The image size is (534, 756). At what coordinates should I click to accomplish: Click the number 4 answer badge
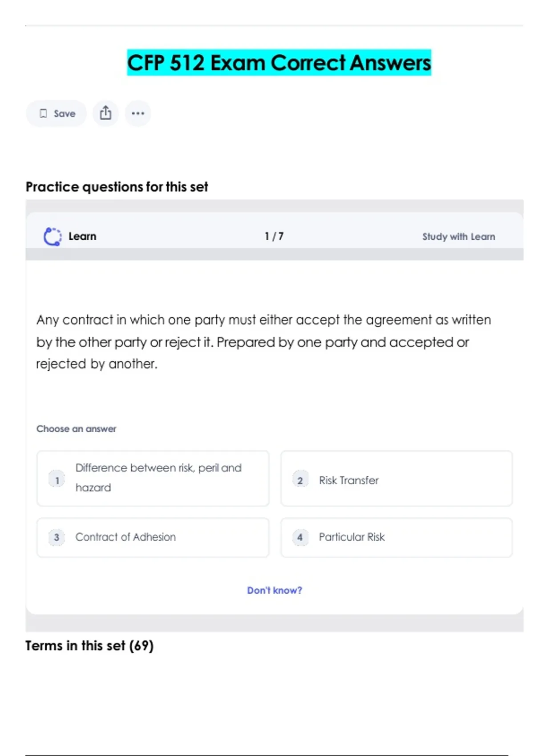(x=300, y=537)
